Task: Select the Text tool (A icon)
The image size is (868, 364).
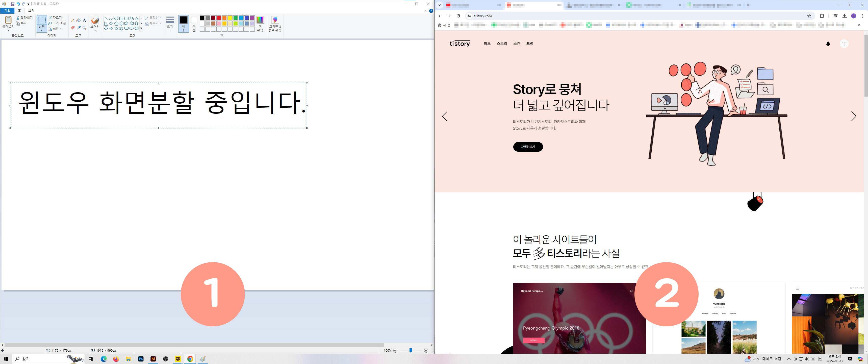Action: (84, 20)
